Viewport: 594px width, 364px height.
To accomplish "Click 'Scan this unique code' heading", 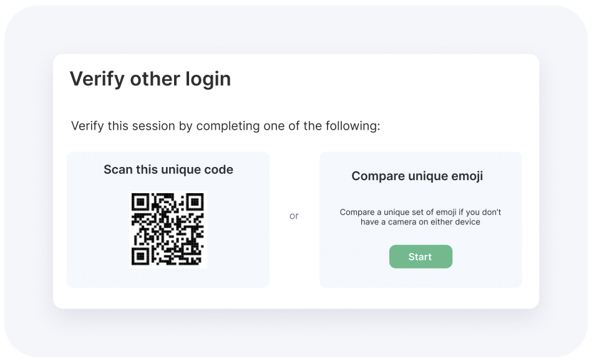I will (168, 170).
